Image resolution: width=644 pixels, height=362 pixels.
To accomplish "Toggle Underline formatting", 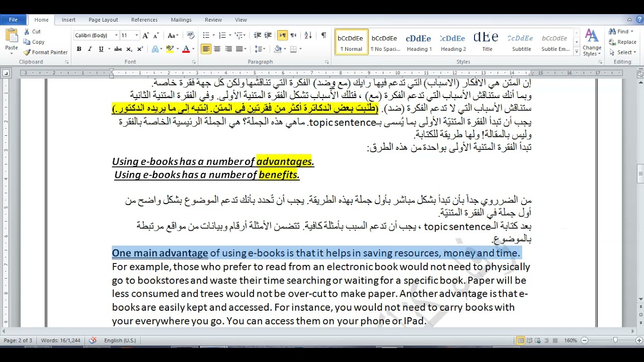I will pyautogui.click(x=101, y=49).
